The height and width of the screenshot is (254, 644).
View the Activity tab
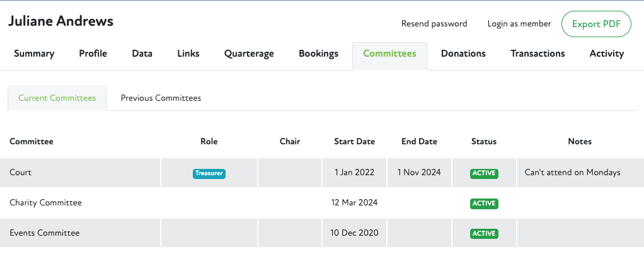tap(606, 54)
